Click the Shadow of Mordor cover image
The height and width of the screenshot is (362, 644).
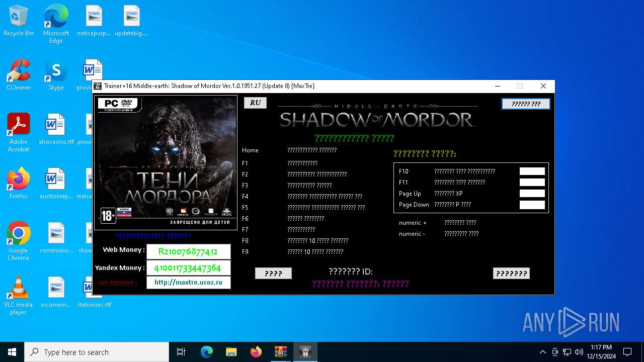pos(166,162)
